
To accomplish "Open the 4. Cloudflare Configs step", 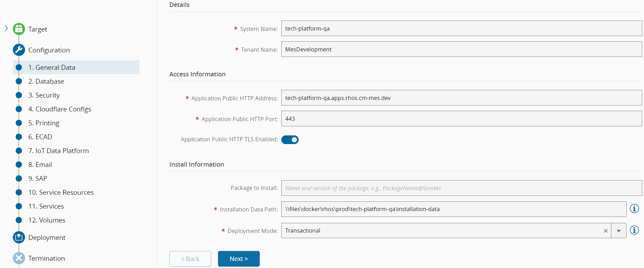I will [60, 109].
